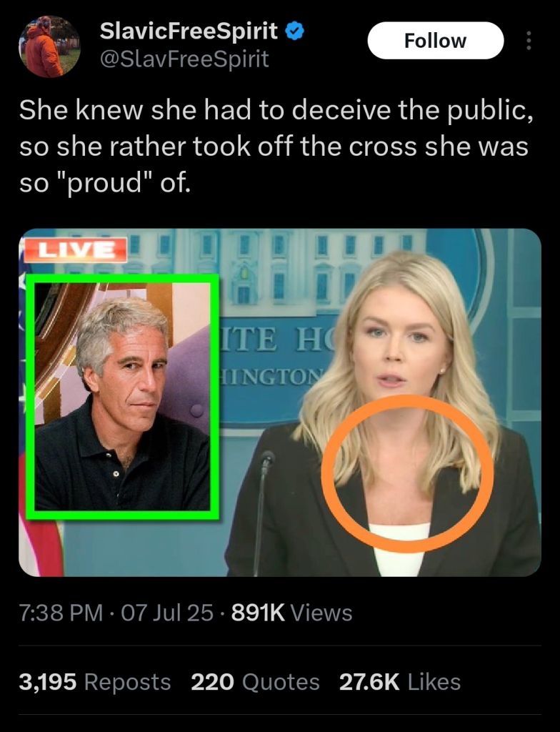Select the tweet text about the cross
This screenshot has height=732, width=560.
tap(276, 146)
